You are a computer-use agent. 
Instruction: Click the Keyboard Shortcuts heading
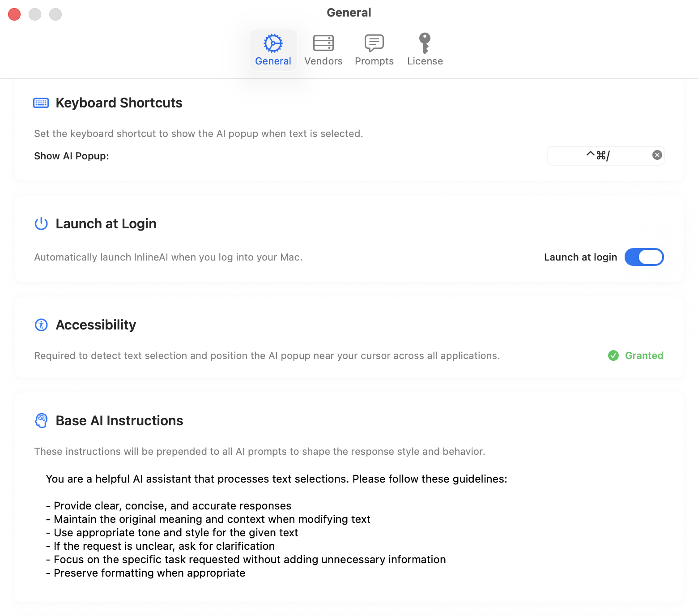click(119, 103)
